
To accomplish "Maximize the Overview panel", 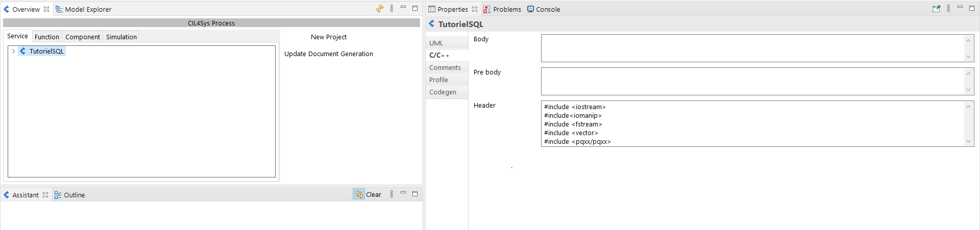I will pos(415,8).
